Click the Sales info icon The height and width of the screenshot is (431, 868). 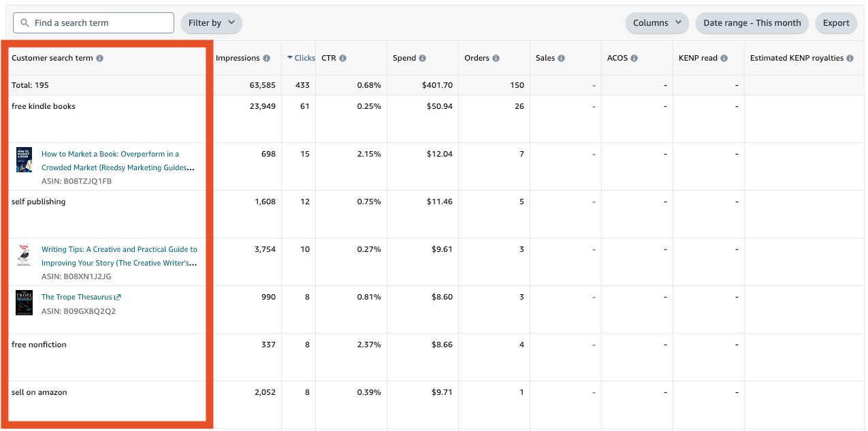(562, 59)
